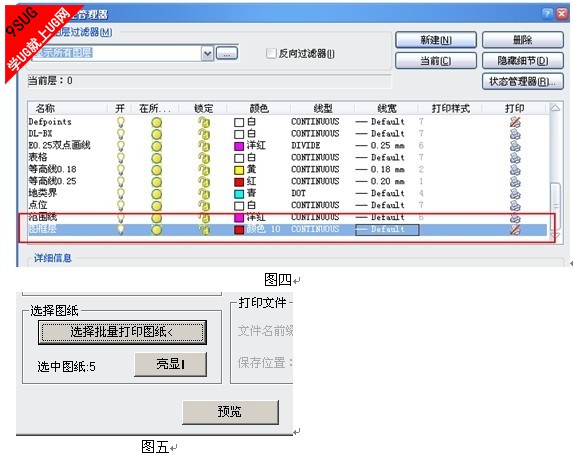This screenshot has width=573, height=457.
Task: Enable plotting for the 图框层 layer
Action: click(515, 229)
